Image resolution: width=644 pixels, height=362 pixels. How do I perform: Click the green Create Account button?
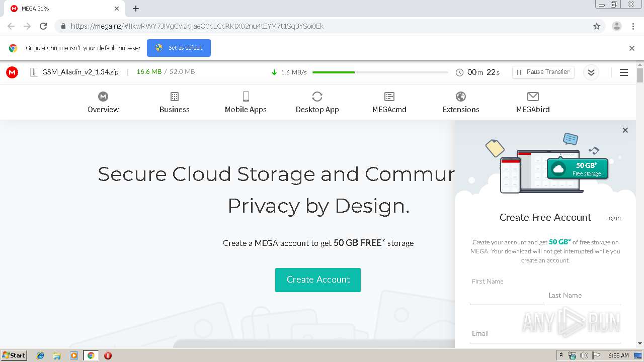[x=318, y=280]
